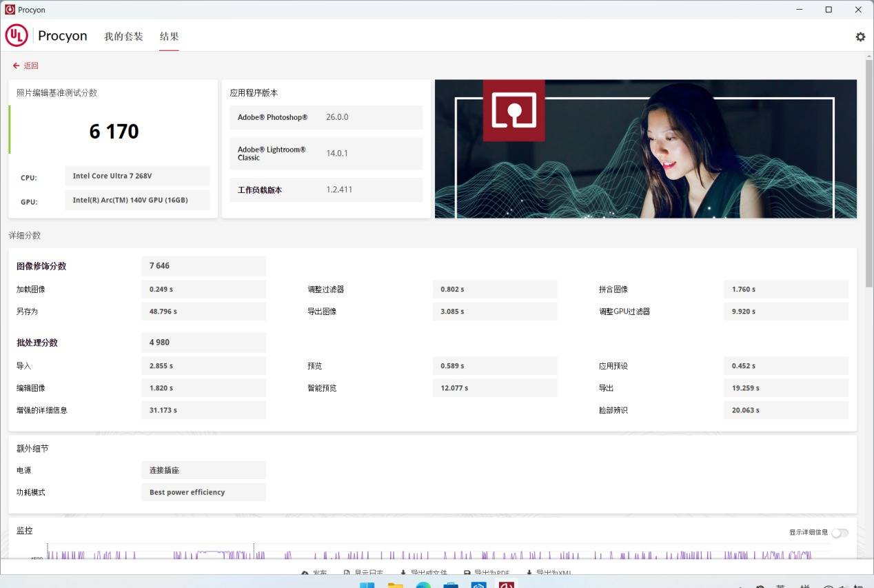Click 导出成文件 to export a file
Viewport: 874px width, 588px height.
point(423,572)
